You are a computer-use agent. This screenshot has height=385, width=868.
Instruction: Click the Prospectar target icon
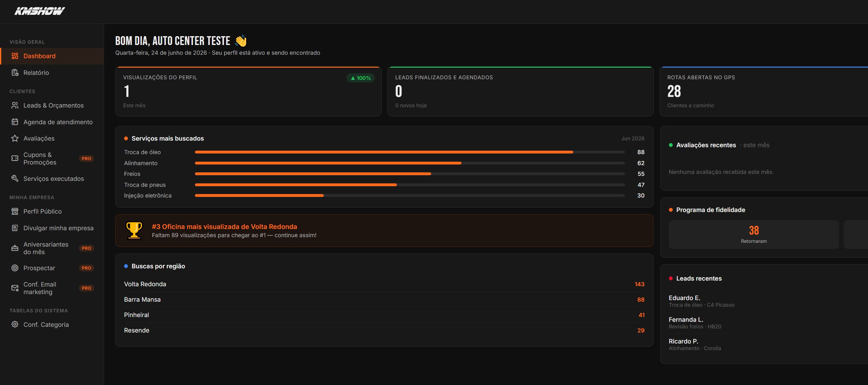click(15, 268)
